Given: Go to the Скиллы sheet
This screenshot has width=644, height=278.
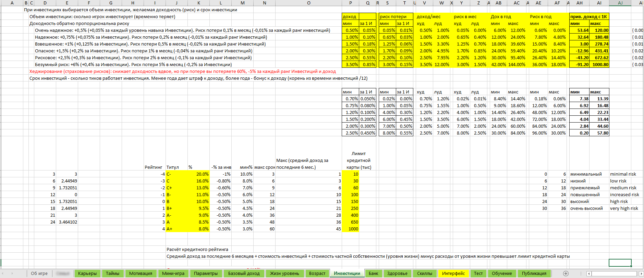Looking at the screenshot, I should tap(425, 273).
